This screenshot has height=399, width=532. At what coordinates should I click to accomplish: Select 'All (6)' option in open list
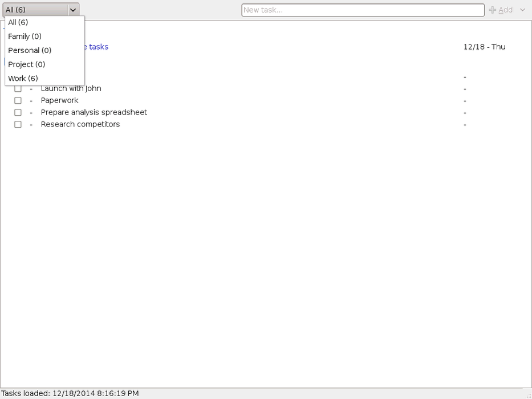pyautogui.click(x=18, y=23)
